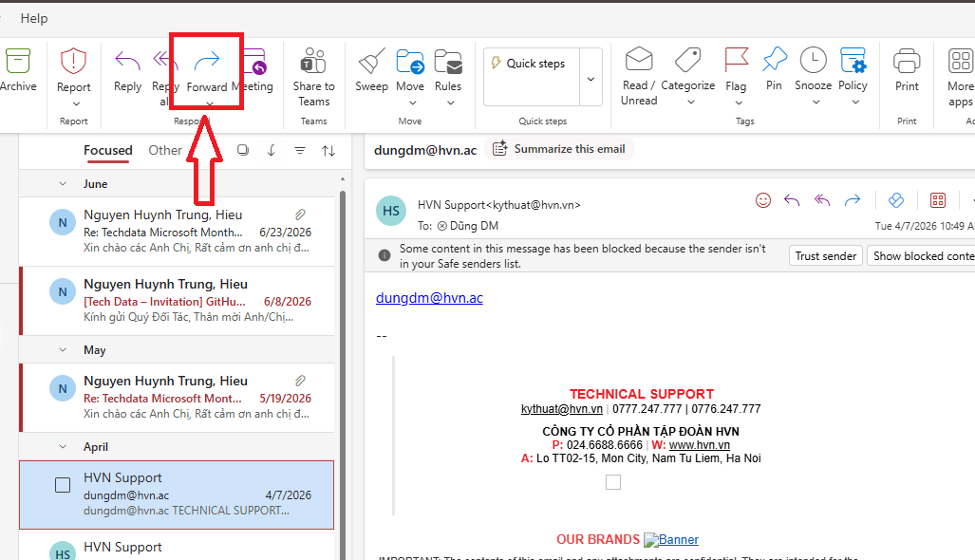
Task: Forward the email from the ribbon
Action: tap(206, 69)
